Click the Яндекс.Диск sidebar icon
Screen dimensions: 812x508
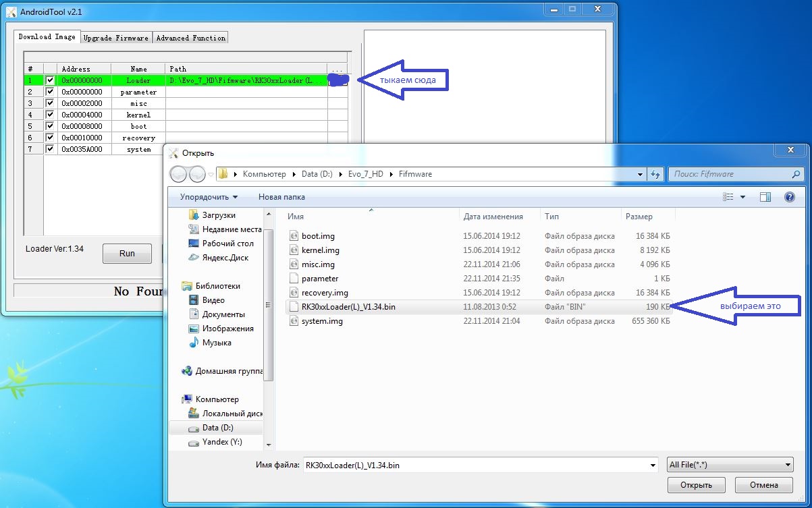tap(194, 258)
